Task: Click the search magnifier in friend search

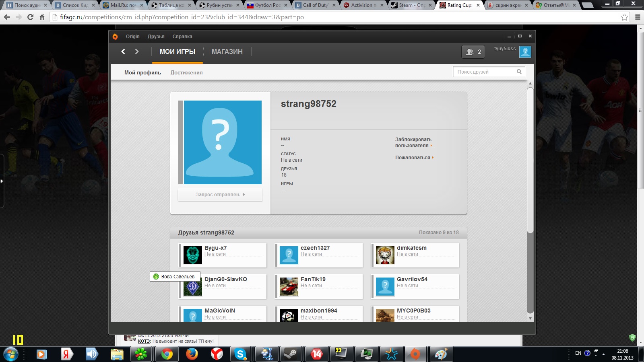Action: click(x=519, y=72)
